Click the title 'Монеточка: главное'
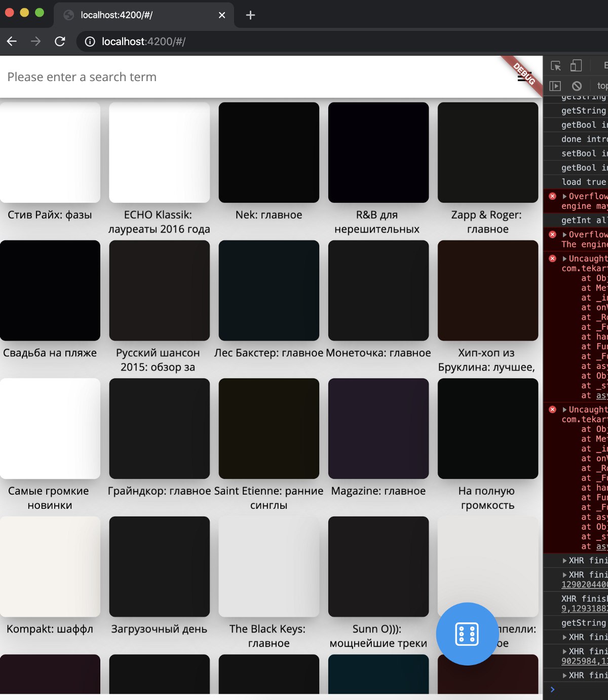Viewport: 608px width, 700px height. (378, 353)
